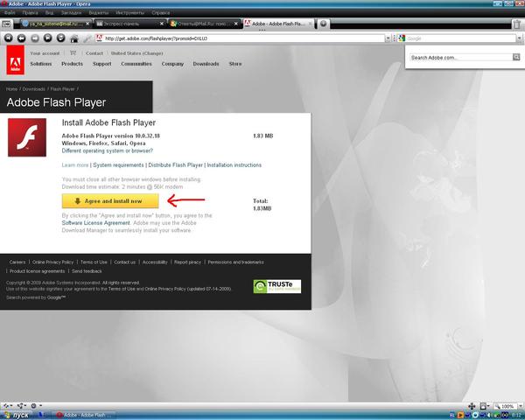The width and height of the screenshot is (525, 420).
Task: Open the Downloads menu on Adobe site
Action: point(206,64)
